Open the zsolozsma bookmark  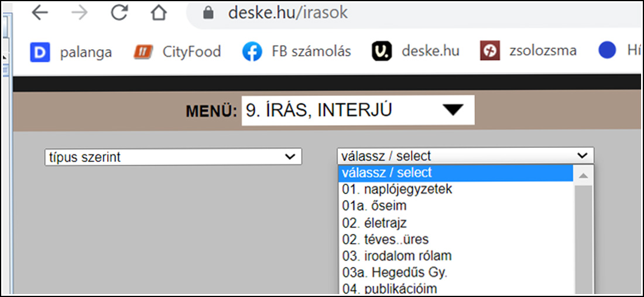point(528,51)
